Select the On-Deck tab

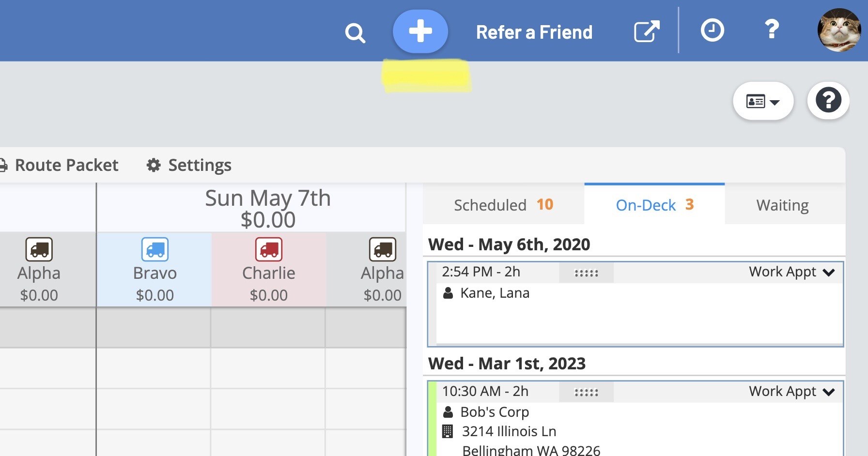[x=654, y=205]
